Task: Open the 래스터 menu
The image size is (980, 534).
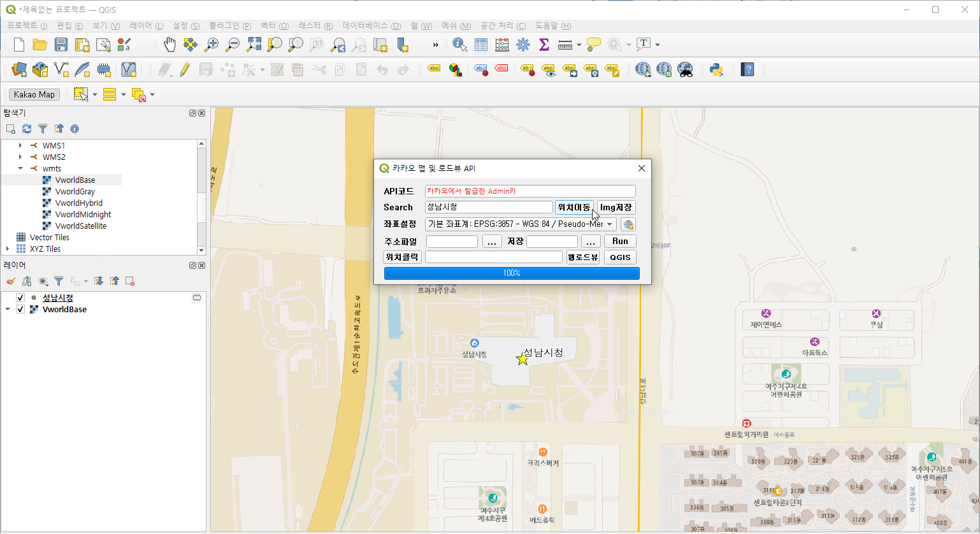Action: pyautogui.click(x=315, y=25)
